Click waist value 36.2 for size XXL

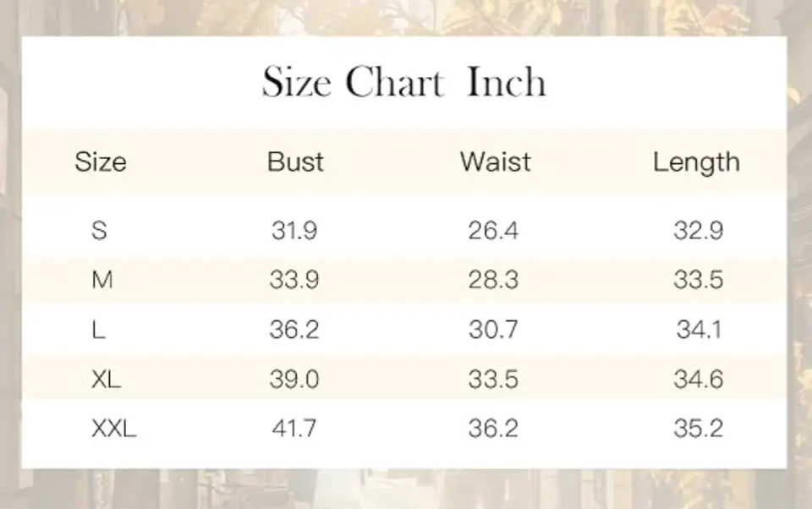493,430
